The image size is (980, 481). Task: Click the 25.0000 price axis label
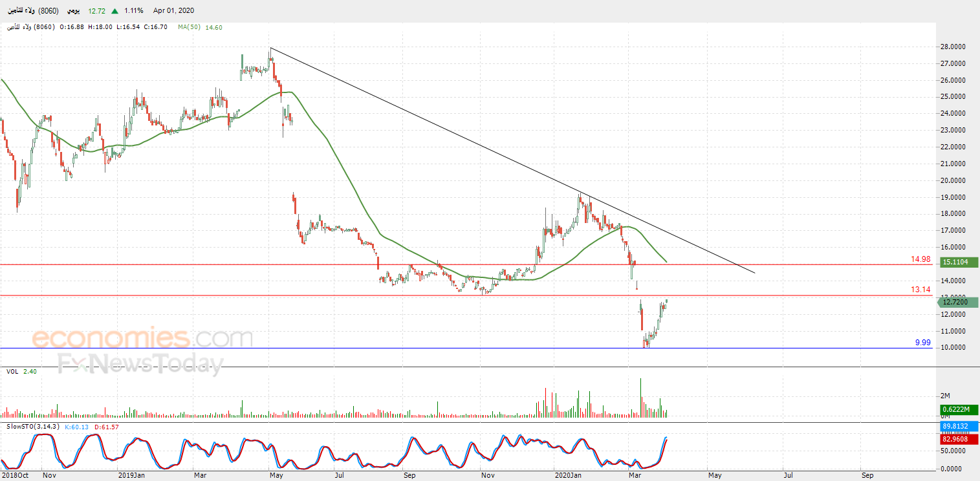[x=954, y=97]
